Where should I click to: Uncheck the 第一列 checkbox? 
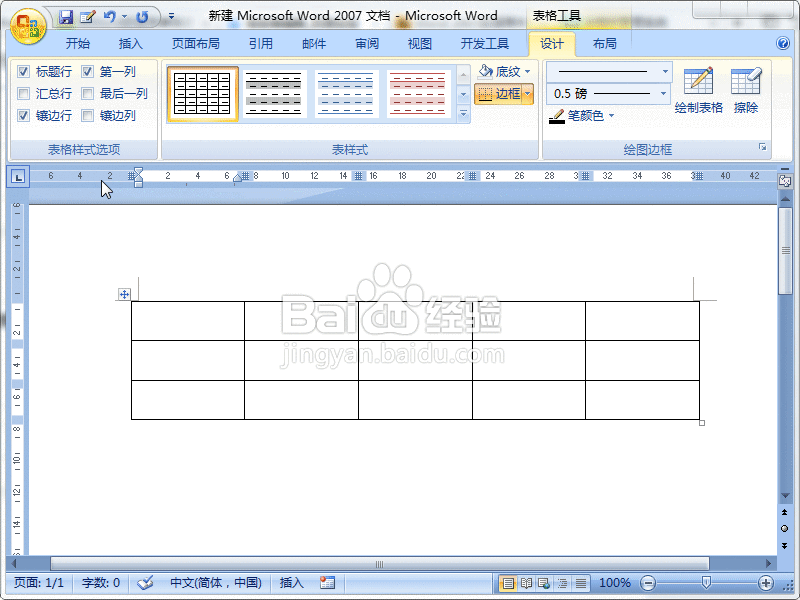(88, 71)
